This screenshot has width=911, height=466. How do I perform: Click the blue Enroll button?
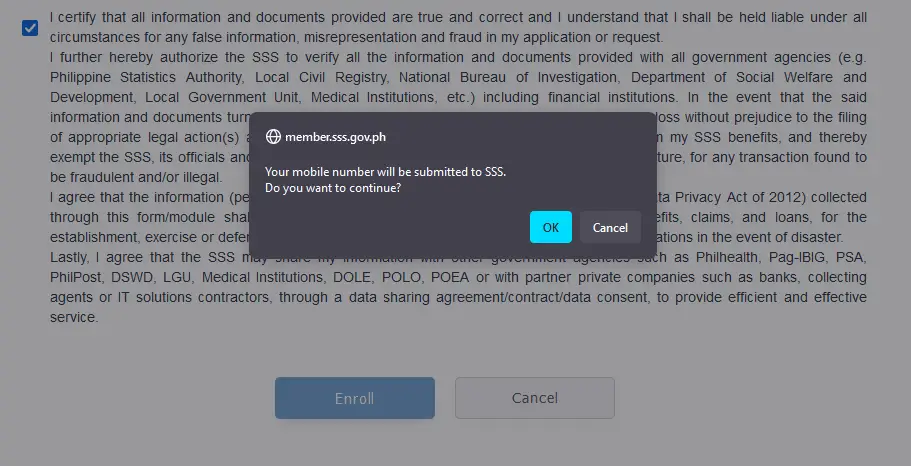[354, 398]
